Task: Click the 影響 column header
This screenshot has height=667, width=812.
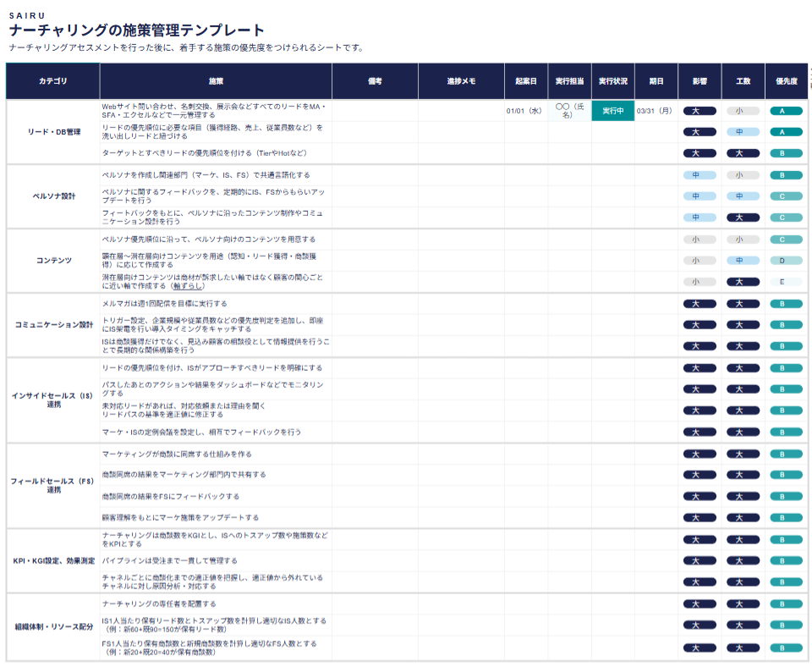Action: (x=700, y=81)
